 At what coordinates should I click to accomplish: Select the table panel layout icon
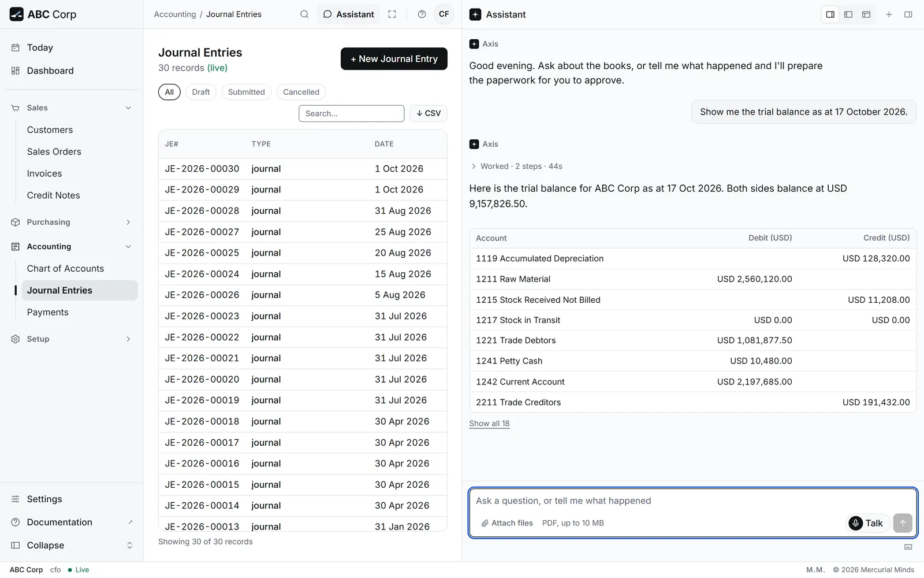pos(866,14)
